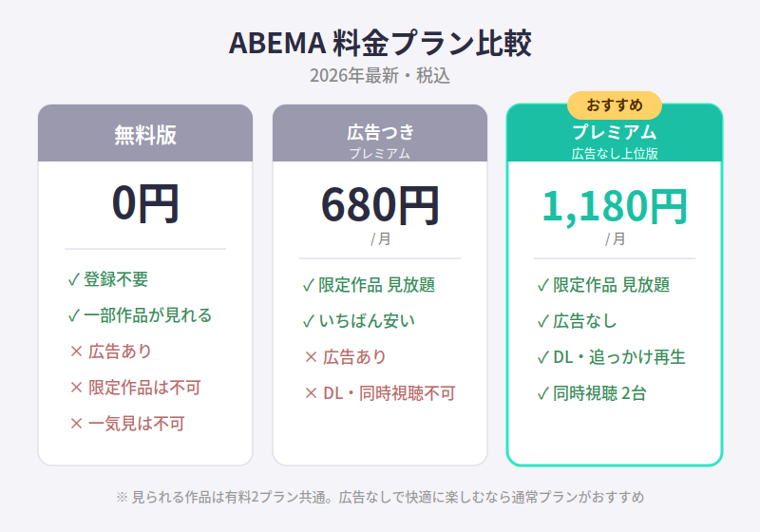The height and width of the screenshot is (532, 760).
Task: Click the cross icon beside 限定作品は不可
Action: tap(76, 388)
